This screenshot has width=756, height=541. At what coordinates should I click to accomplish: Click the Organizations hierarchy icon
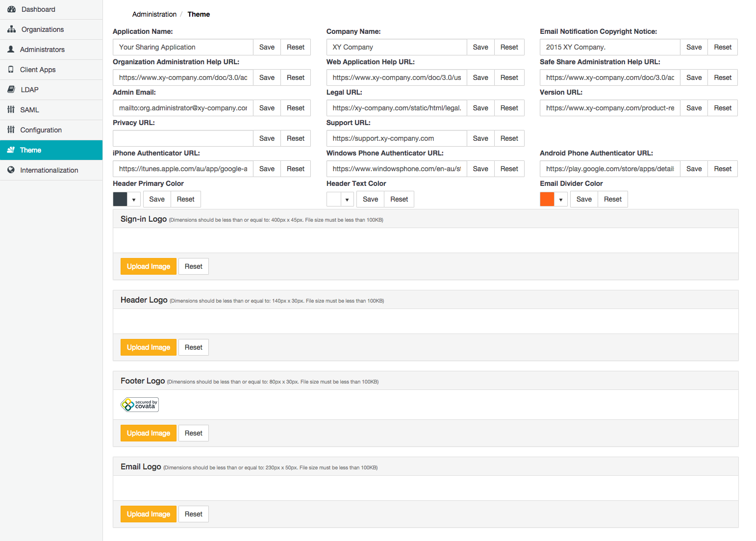(11, 29)
